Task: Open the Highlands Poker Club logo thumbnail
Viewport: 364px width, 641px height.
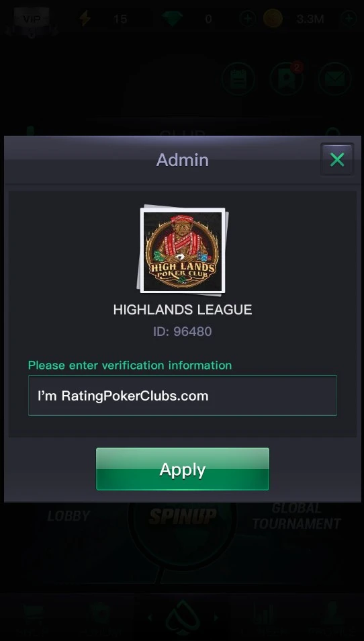Action: coord(183,251)
